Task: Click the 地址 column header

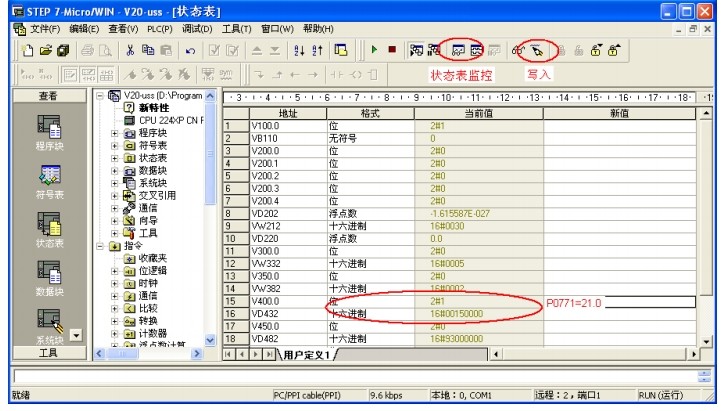Action: coord(288,113)
